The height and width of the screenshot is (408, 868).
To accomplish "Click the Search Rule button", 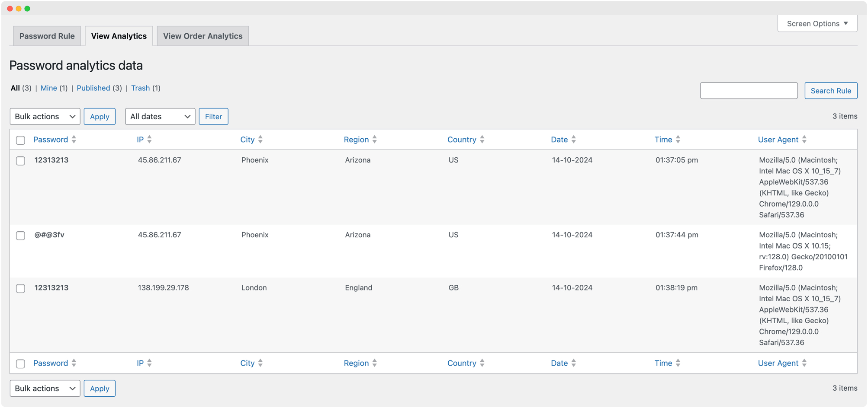I will 830,90.
